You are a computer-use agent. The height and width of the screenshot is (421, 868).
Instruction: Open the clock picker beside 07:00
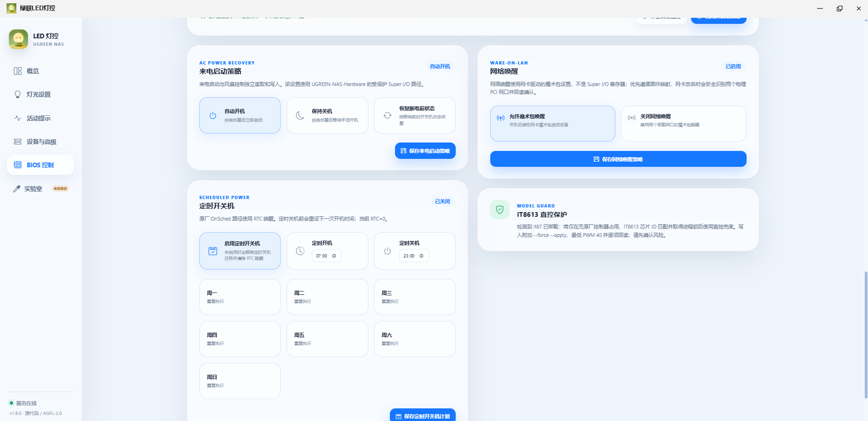point(334,256)
